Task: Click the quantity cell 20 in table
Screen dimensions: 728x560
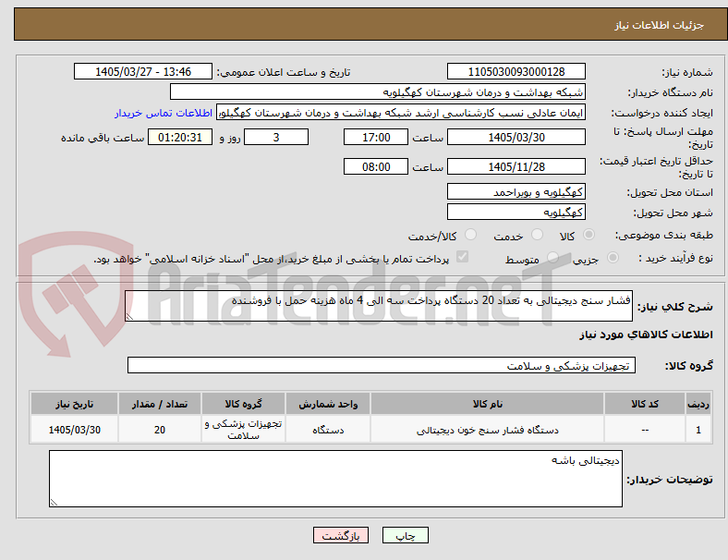Action: pos(160,430)
